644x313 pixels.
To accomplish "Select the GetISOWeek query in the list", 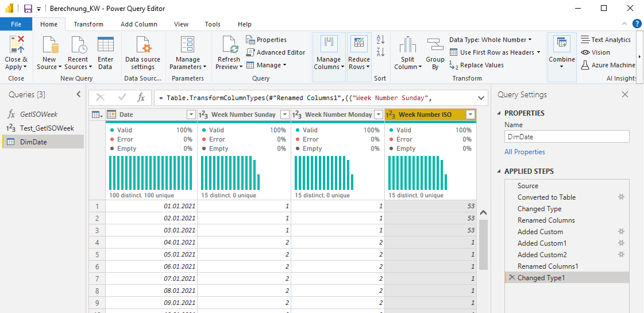I will pyautogui.click(x=39, y=114).
